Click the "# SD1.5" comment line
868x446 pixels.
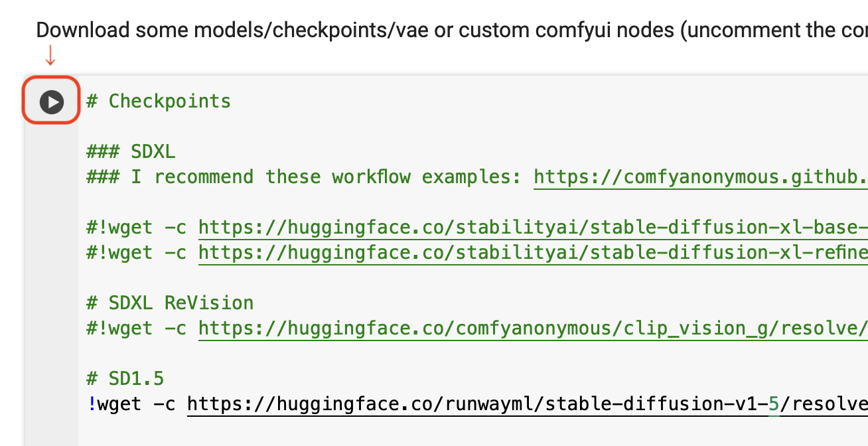[125, 379]
